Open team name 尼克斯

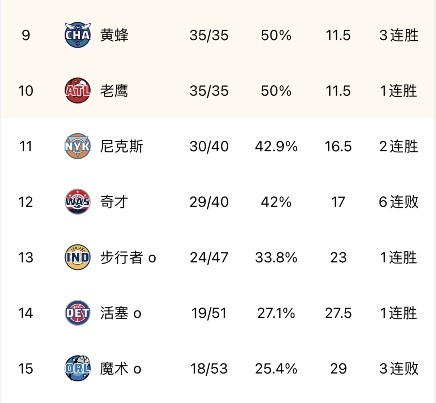click(x=122, y=146)
